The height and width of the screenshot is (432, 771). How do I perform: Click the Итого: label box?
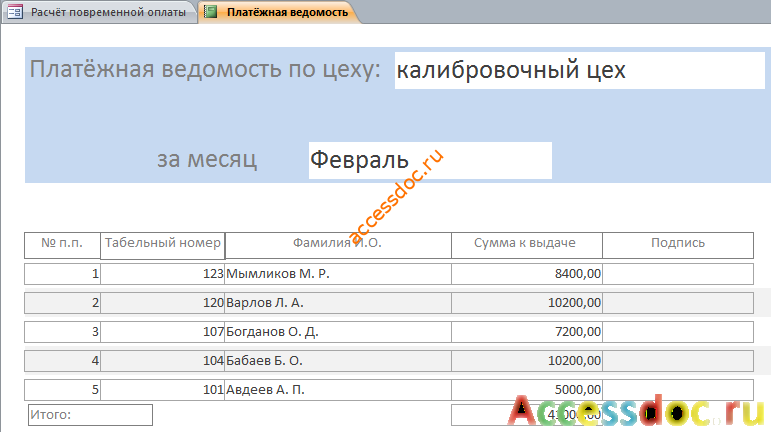click(90, 415)
